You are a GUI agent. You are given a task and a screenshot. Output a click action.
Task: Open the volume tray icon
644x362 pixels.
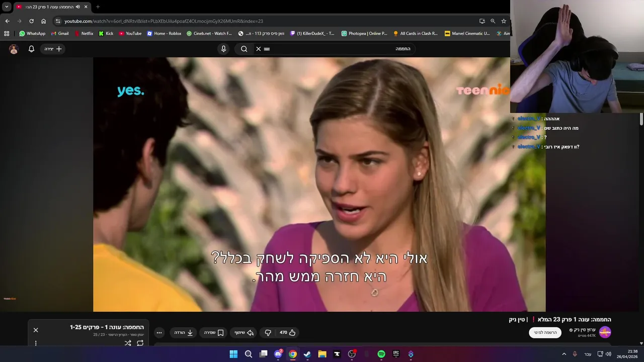tap(608, 354)
